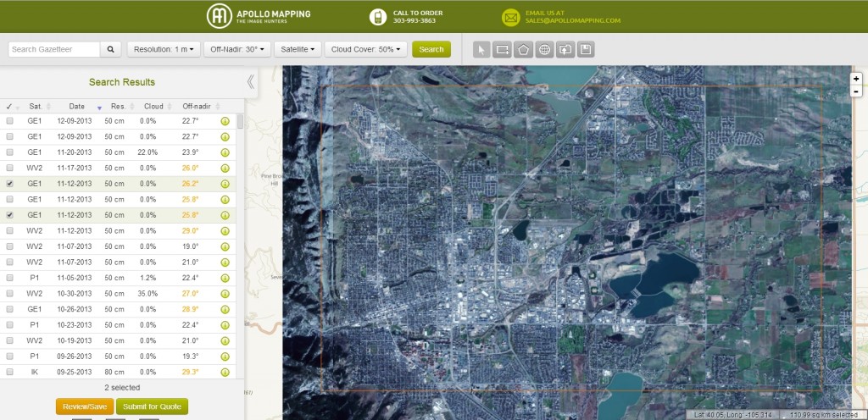The height and width of the screenshot is (420, 868).
Task: Zoom in the map with plus button
Action: (x=856, y=79)
